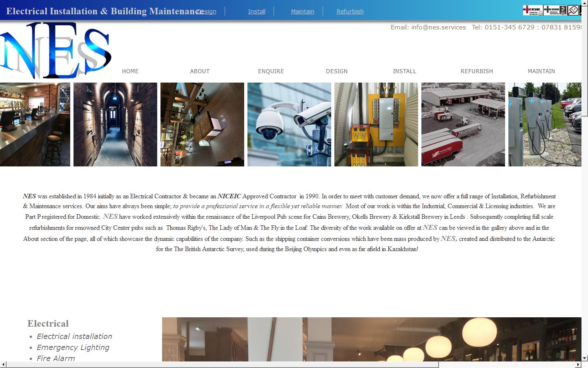Click the plug socket certification icon
The height and width of the screenshot is (368, 588).
click(x=573, y=10)
